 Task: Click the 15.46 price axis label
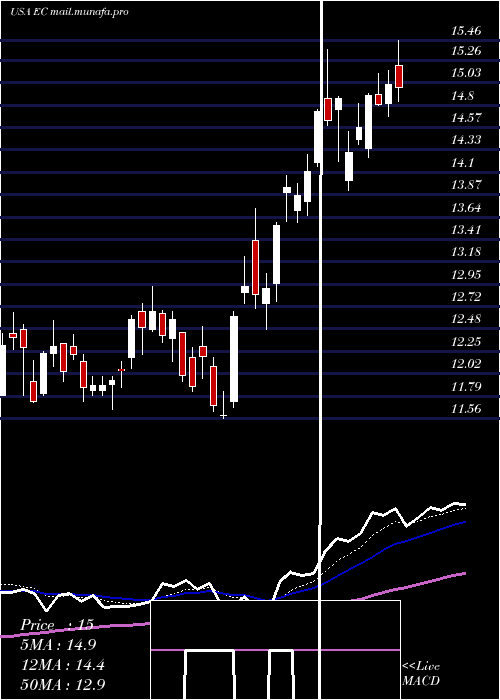click(x=466, y=31)
